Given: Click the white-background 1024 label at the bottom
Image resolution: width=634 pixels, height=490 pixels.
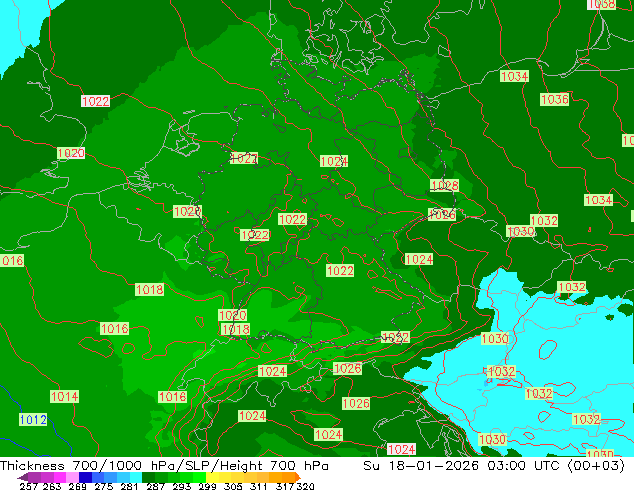Looking at the screenshot, I should point(401,449).
